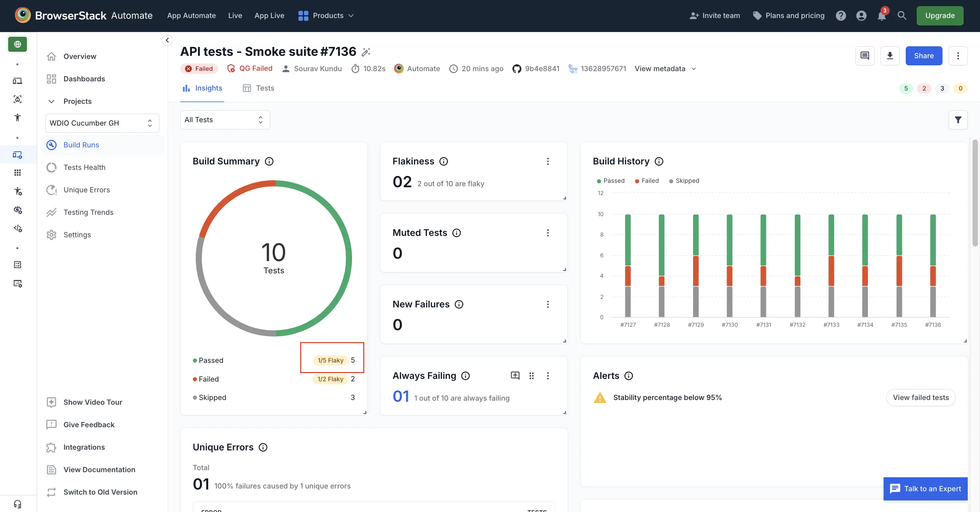Toggle the Skipped legend in Build History
Viewport: 980px width, 512px height.
(684, 180)
